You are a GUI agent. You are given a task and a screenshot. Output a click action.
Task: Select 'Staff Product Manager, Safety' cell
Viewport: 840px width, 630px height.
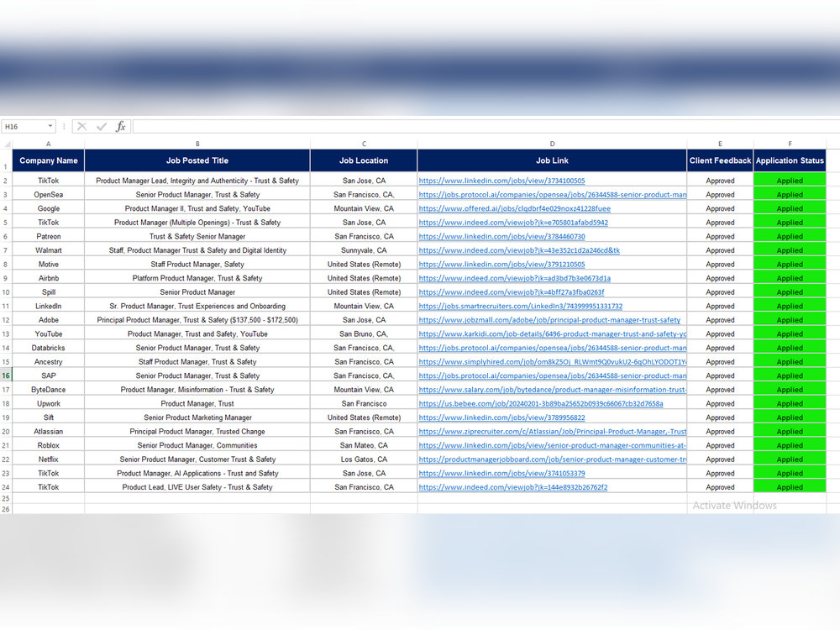pyautogui.click(x=197, y=265)
